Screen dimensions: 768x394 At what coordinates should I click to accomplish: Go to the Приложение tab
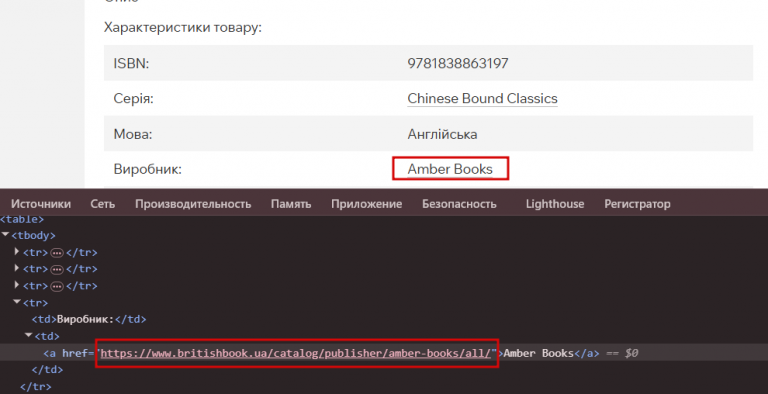tap(366, 204)
